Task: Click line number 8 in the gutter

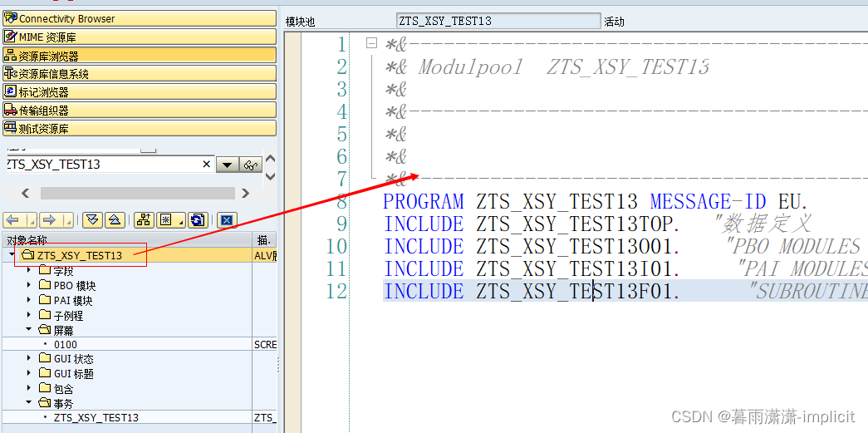Action: 341,202
